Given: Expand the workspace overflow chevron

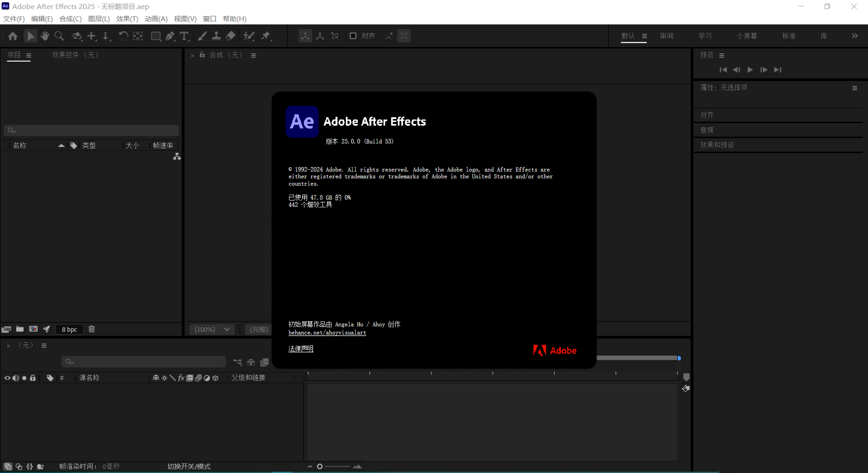Looking at the screenshot, I should (854, 36).
